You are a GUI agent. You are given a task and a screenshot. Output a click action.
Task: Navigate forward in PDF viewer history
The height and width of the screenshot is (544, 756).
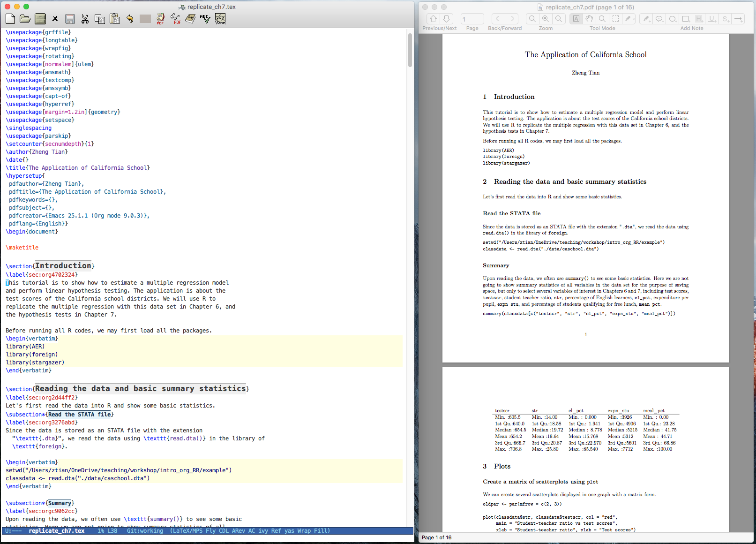tap(512, 19)
